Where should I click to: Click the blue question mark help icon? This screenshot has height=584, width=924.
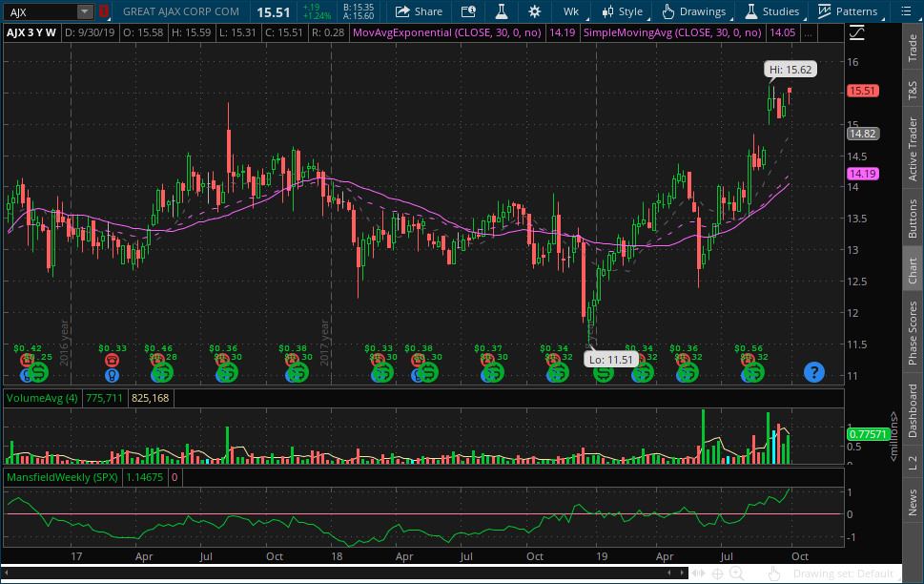[x=813, y=372]
